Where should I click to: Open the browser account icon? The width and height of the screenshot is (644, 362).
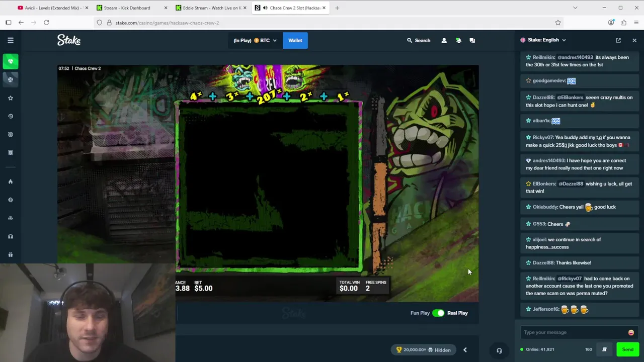[611, 23]
